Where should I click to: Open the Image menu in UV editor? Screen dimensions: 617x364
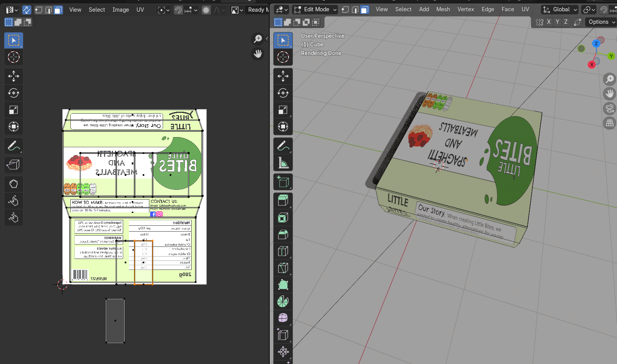point(120,10)
